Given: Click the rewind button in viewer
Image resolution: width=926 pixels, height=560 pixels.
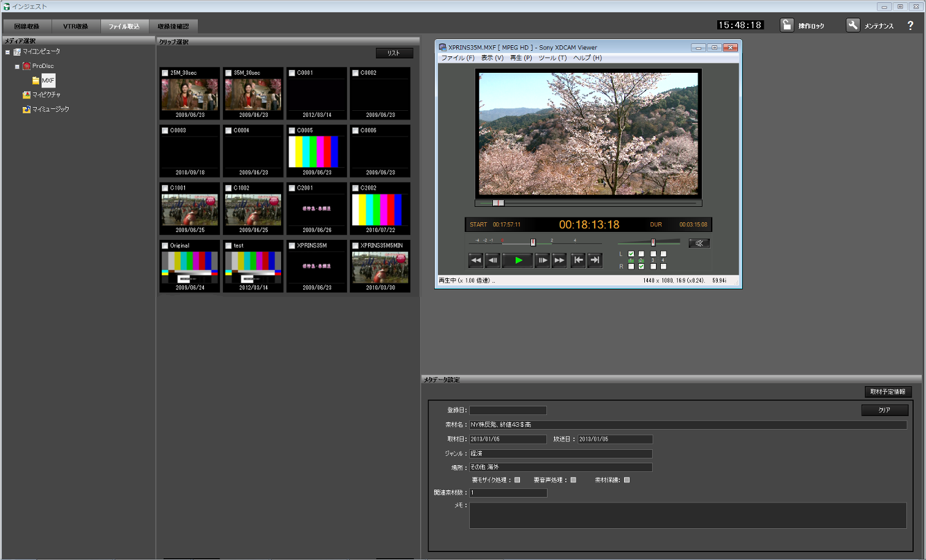Looking at the screenshot, I should 476,261.
